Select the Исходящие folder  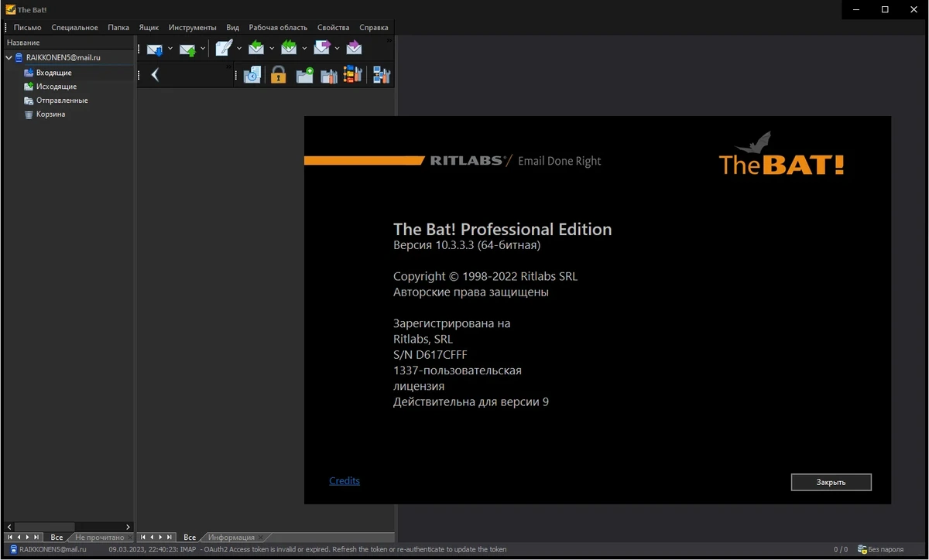[57, 87]
